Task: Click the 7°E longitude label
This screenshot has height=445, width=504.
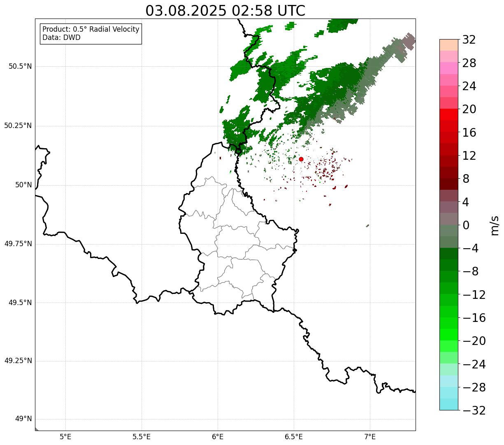Action: click(370, 437)
